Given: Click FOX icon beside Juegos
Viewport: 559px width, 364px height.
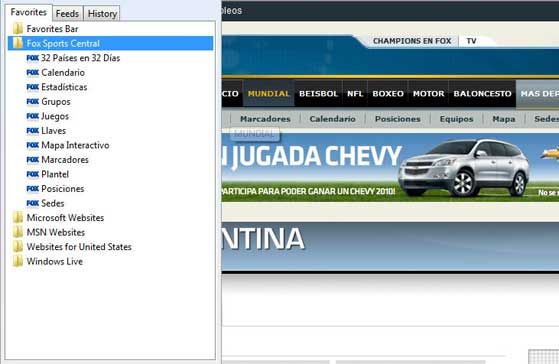Looking at the screenshot, I should point(32,116).
